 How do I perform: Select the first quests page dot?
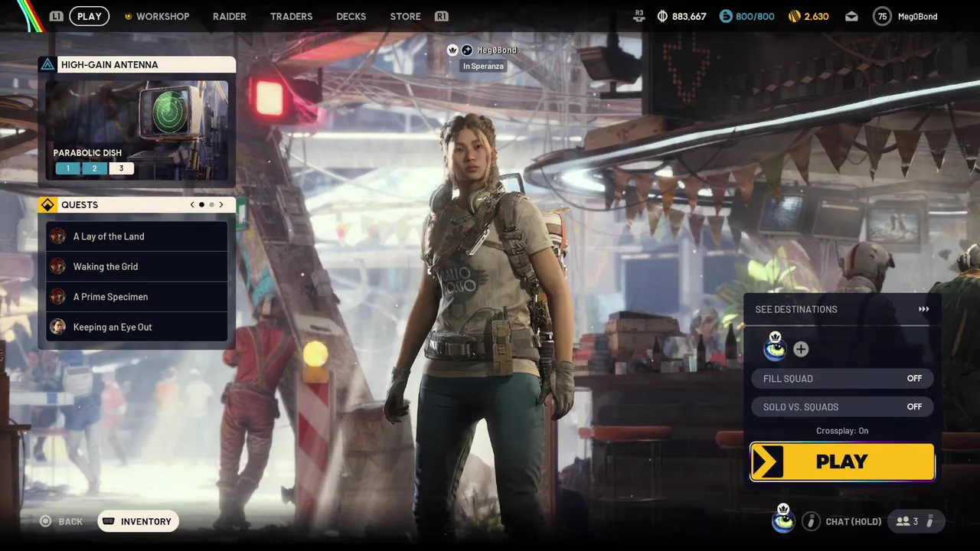pyautogui.click(x=202, y=205)
